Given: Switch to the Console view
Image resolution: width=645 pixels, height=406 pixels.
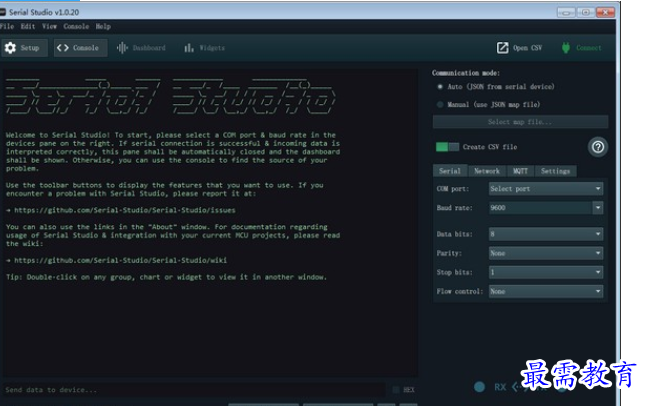Looking at the screenshot, I should pos(81,48).
